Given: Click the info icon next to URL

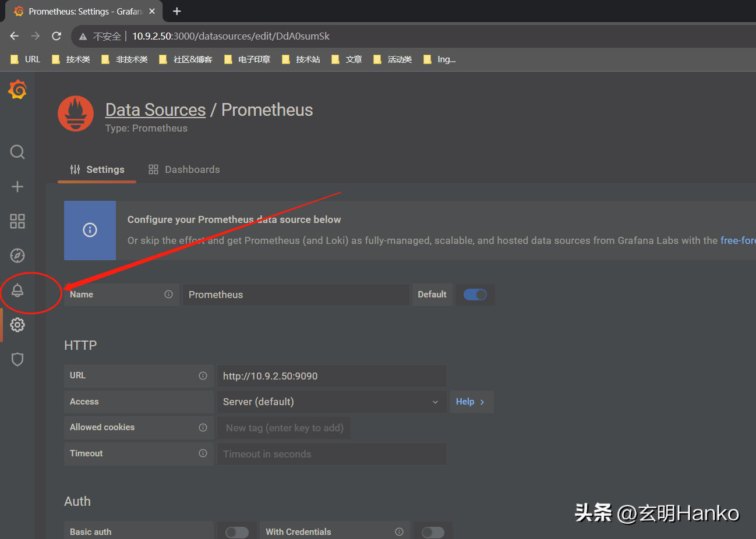Looking at the screenshot, I should [x=203, y=376].
